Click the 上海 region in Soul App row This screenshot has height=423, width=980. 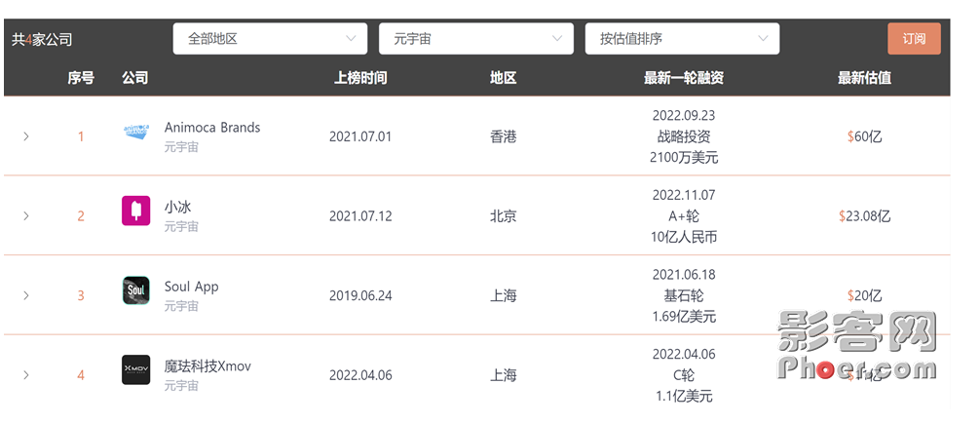pyautogui.click(x=503, y=295)
